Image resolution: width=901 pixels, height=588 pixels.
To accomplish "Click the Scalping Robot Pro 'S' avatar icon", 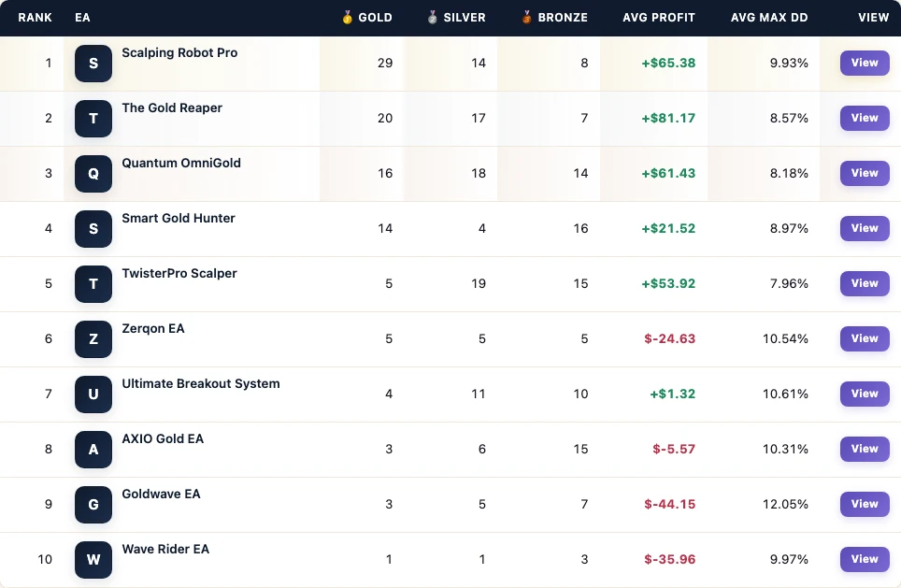I will click(93, 64).
